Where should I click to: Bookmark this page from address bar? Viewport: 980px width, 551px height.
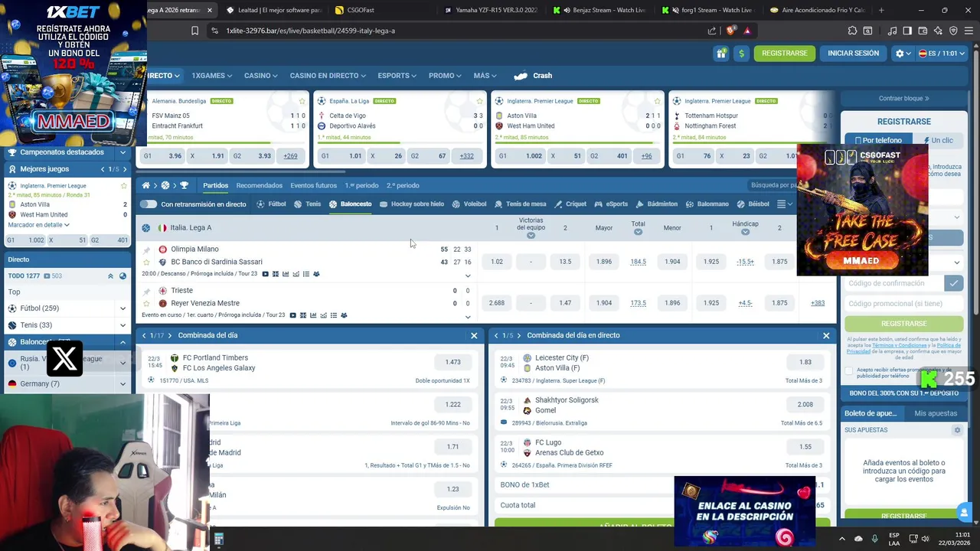click(x=195, y=31)
